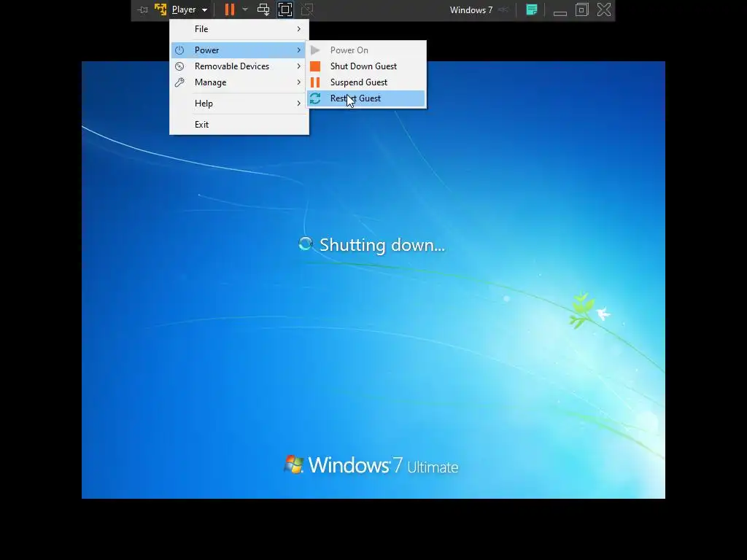Viewport: 747px width, 560px height.
Task: Toggle the full screen mode icon
Action: click(285, 9)
